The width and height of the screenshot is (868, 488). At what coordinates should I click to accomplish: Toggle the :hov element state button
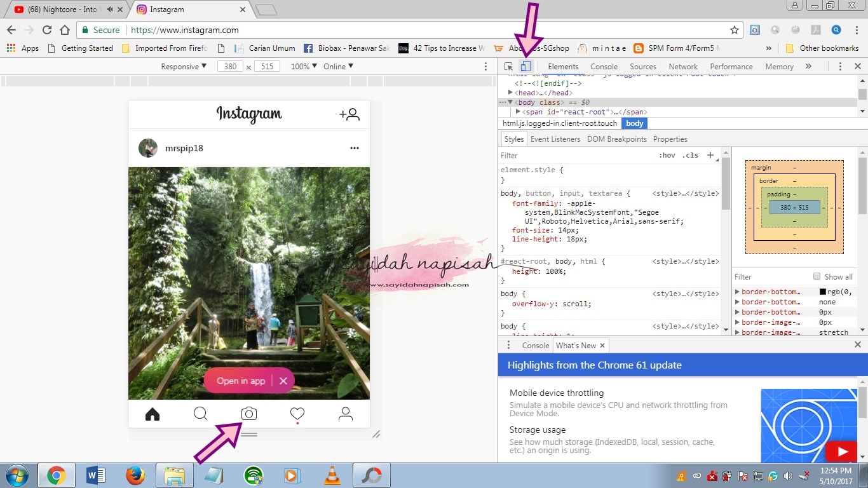[667, 155]
